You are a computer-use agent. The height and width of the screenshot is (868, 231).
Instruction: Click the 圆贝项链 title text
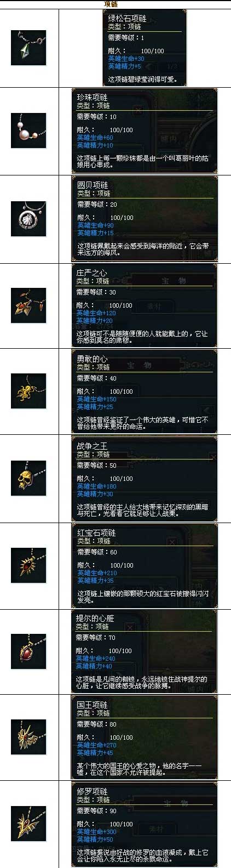[x=93, y=185]
